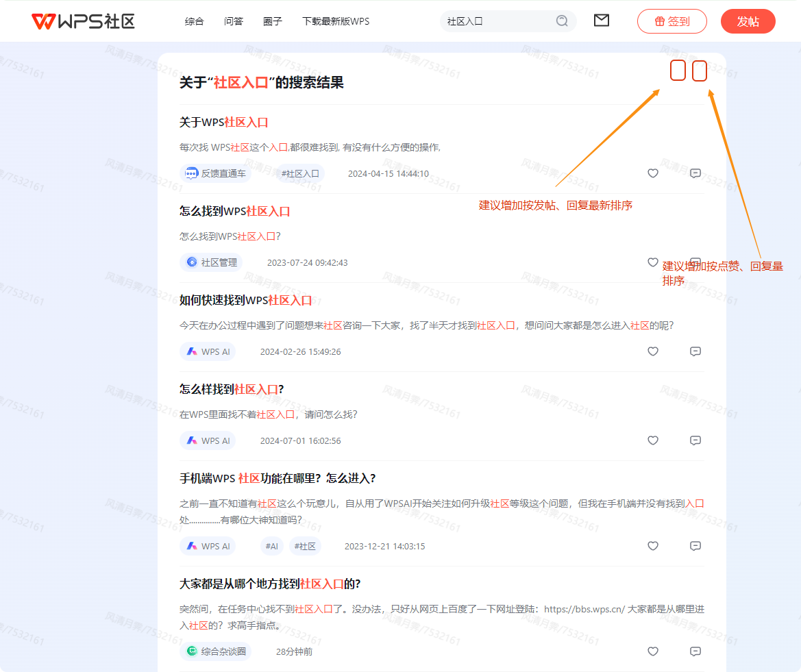This screenshot has height=672, width=801.
Task: Open comments for post 关于WPS社区入口
Action: 695,173
